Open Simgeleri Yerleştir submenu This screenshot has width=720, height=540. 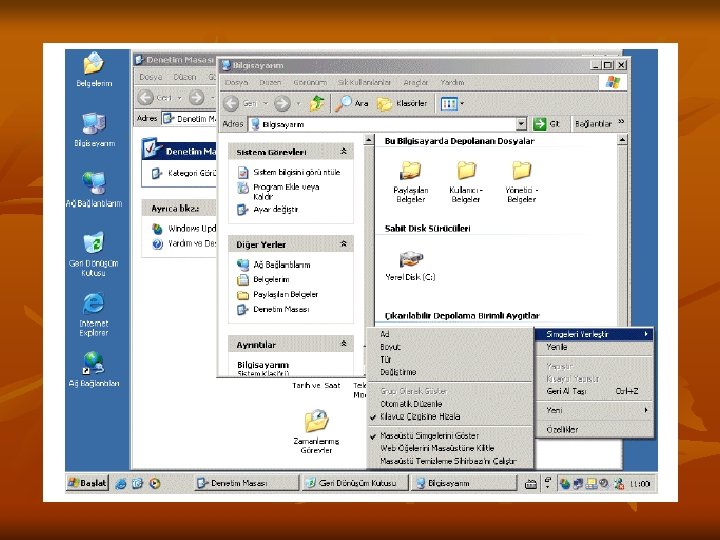(595, 334)
